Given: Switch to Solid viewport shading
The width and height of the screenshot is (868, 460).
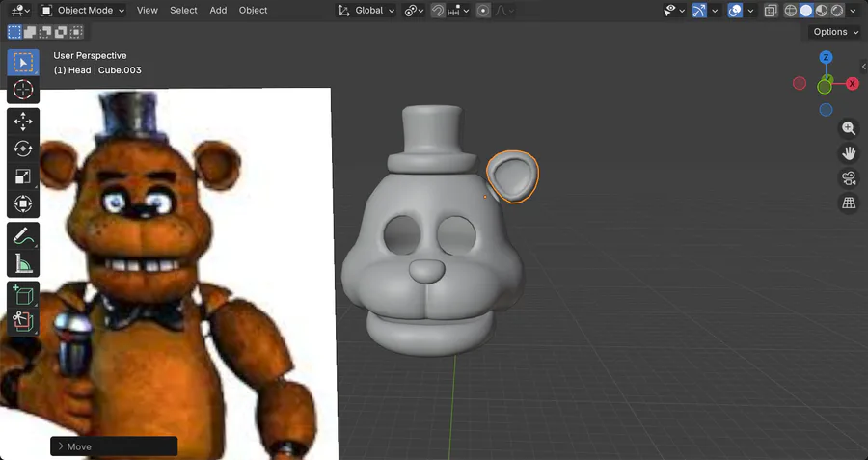Looking at the screenshot, I should [x=806, y=10].
